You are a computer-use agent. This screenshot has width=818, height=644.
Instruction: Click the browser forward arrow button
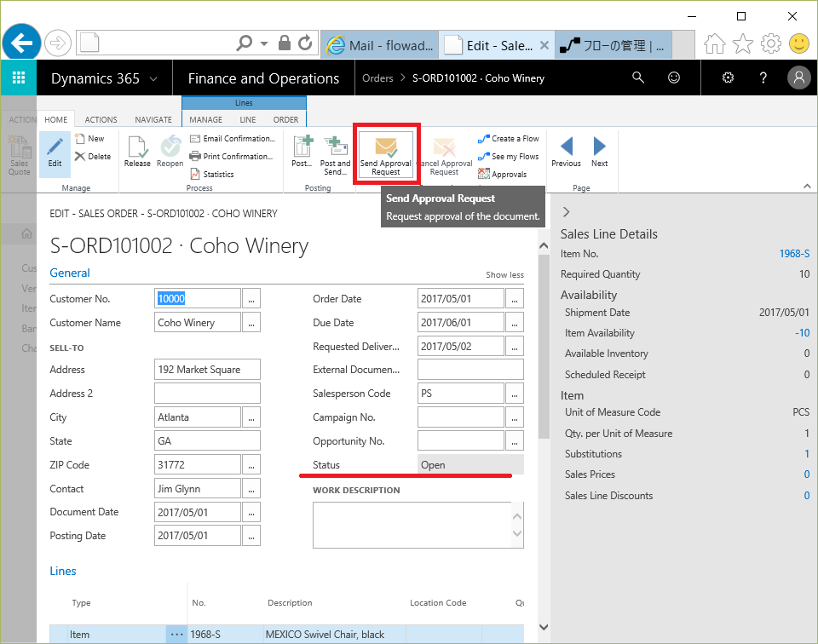[57, 43]
